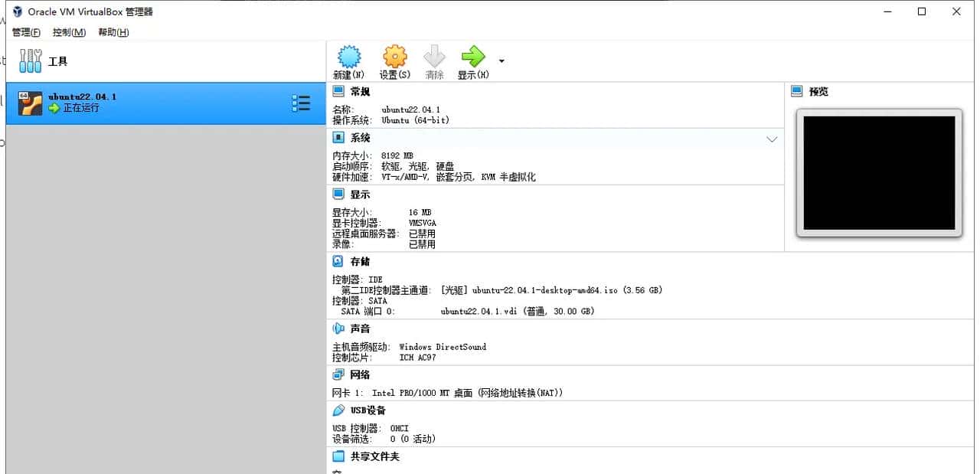Open the VM list menu beside ubuntu22.04.1
Viewport: 980px width, 474px height.
coord(301,103)
